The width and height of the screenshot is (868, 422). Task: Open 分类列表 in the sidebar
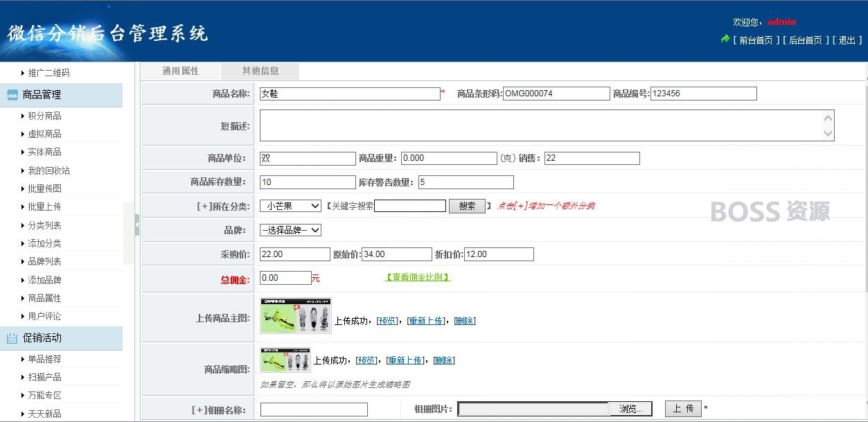(x=44, y=225)
